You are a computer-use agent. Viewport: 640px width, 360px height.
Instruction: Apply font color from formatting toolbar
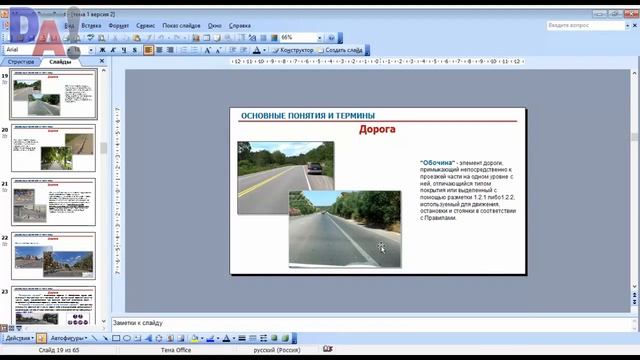pyautogui.click(x=256, y=50)
